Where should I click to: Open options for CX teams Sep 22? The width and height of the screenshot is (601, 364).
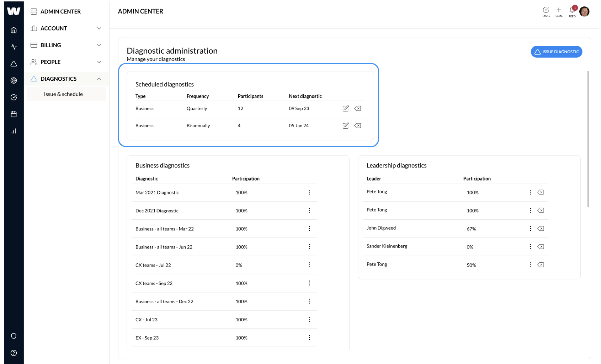tap(309, 283)
